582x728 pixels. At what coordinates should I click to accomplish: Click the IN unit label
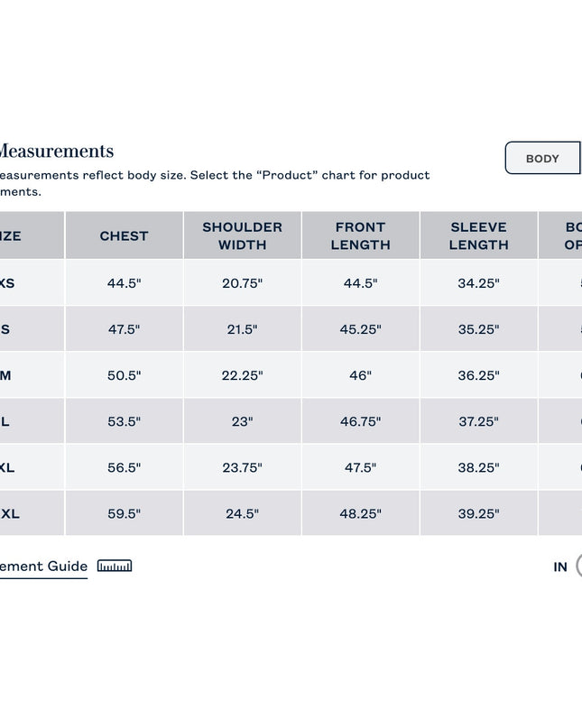click(560, 567)
